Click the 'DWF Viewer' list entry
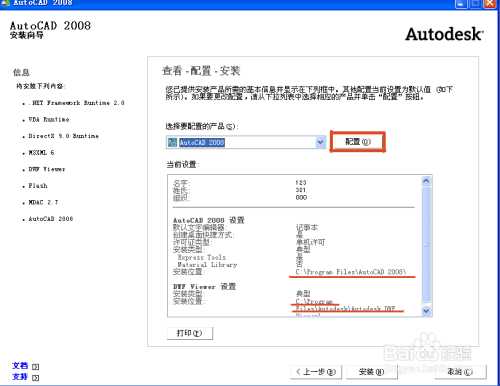Image resolution: width=500 pixels, height=386 pixels. click(47, 169)
